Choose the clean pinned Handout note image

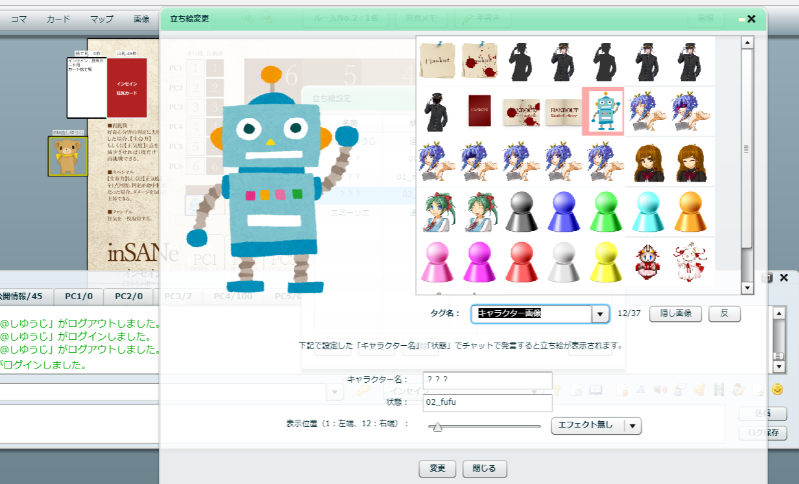(437, 60)
